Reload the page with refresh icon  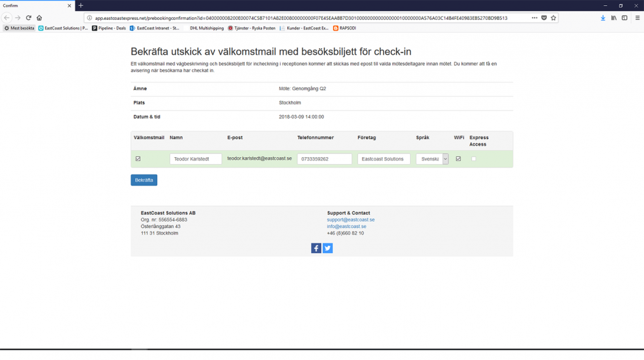(x=28, y=18)
